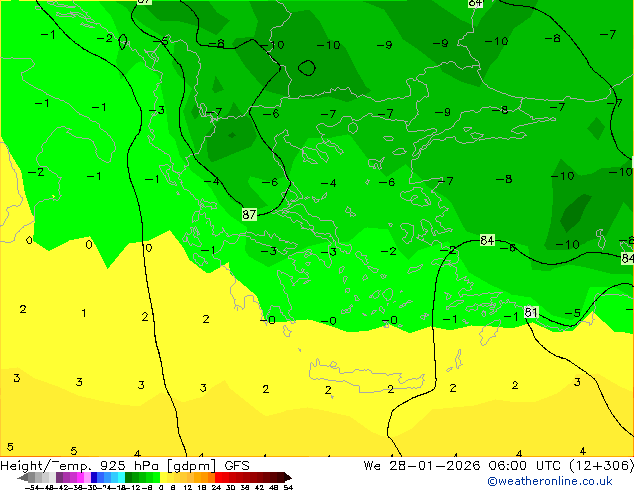Click the left gray arrow end of the legend
Image resolution: width=634 pixels, height=490 pixels.
point(22,477)
